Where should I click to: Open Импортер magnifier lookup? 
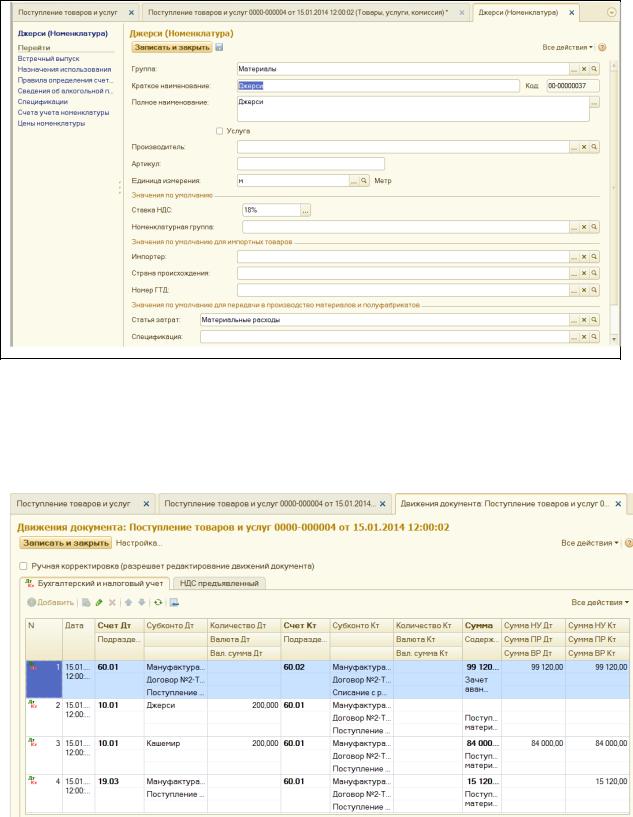tap(594, 257)
